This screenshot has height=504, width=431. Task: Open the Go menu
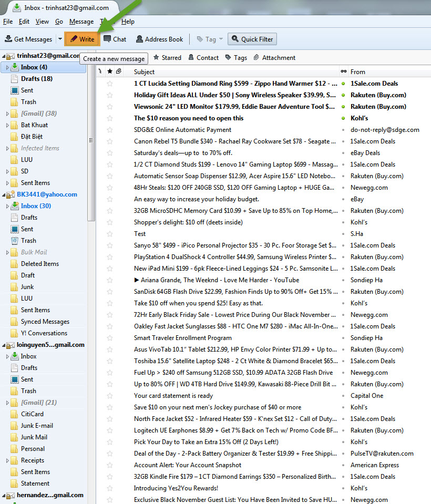[59, 22]
